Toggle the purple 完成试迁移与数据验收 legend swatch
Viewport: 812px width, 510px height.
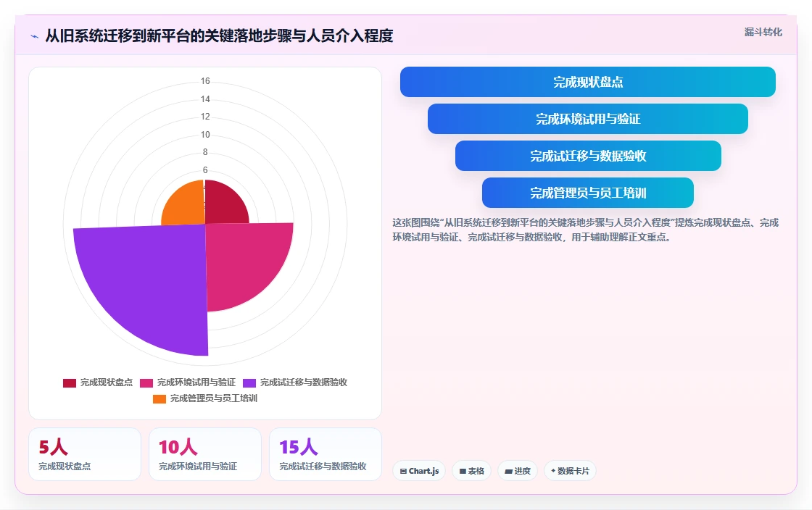pos(249,382)
